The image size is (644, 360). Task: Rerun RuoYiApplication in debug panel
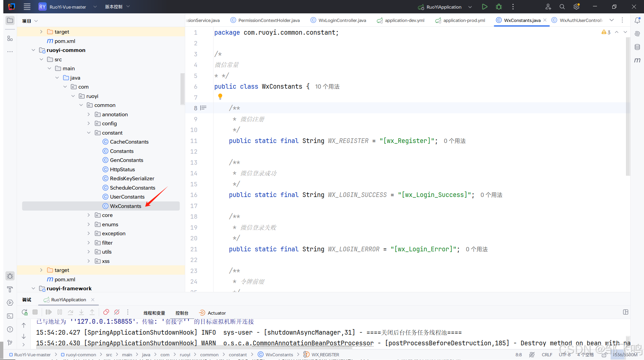[x=25, y=312]
